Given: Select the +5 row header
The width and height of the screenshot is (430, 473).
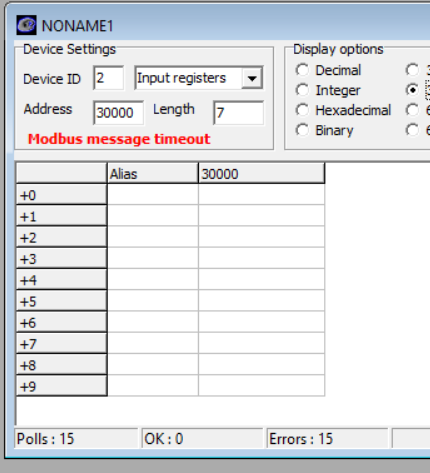Looking at the screenshot, I should [61, 301].
